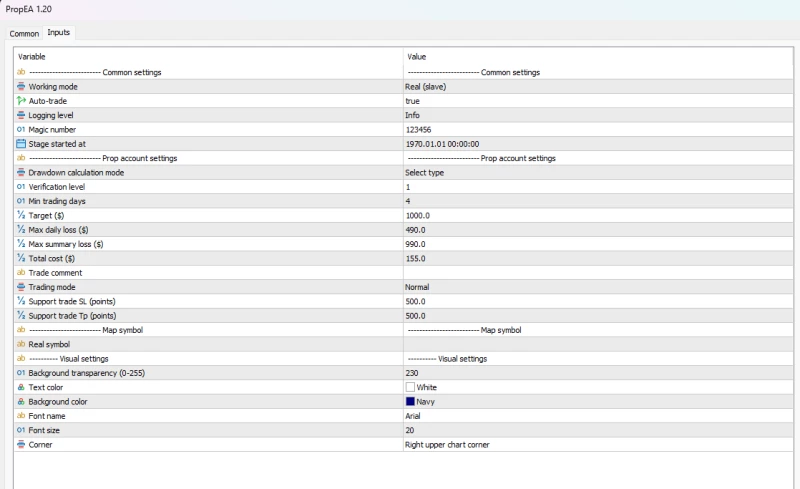The height and width of the screenshot is (489, 800).
Task: Click the Stage started at calendar icon
Action: pyautogui.click(x=21, y=144)
